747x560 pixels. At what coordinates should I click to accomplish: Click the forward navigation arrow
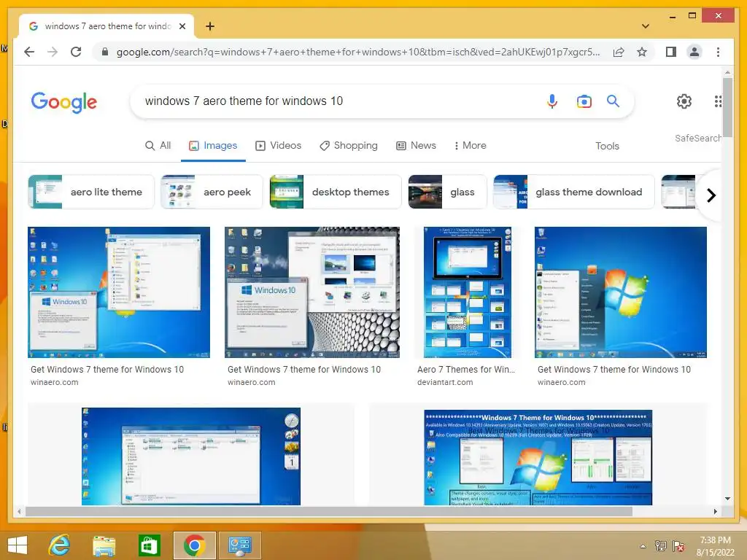click(x=53, y=52)
